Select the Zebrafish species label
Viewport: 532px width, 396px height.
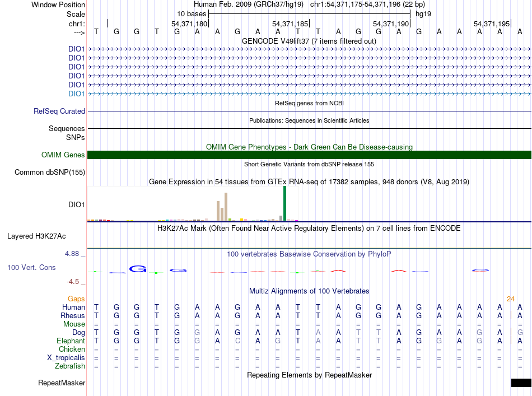70,366
